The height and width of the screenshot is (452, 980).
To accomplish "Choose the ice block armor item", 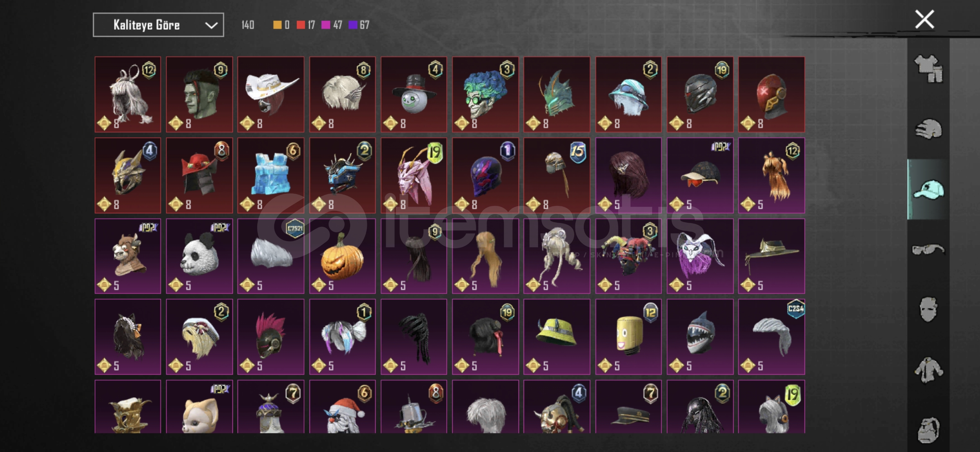I will [271, 175].
